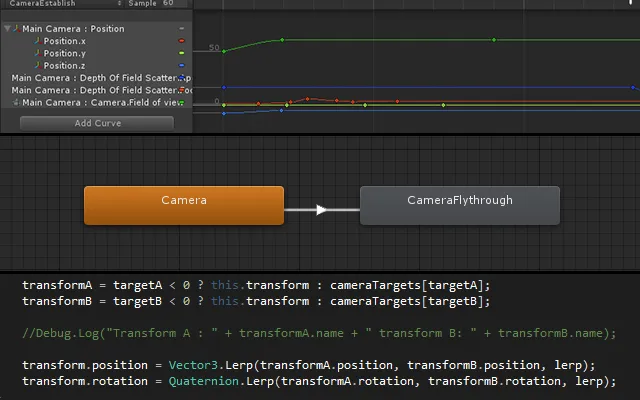Screen dimensions: 640x400
Task: Click the transformB assignment code line
Action: click(256, 301)
